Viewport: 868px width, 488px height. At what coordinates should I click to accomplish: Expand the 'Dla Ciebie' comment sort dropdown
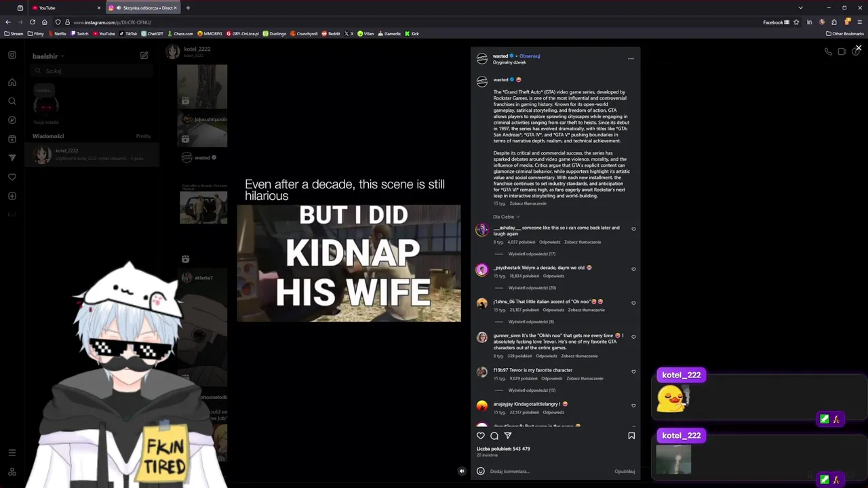507,217
